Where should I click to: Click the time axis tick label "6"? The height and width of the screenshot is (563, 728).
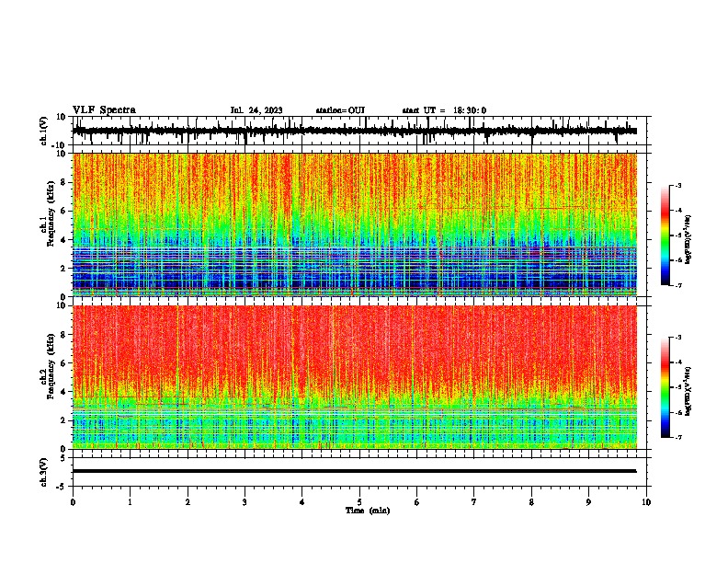point(417,502)
